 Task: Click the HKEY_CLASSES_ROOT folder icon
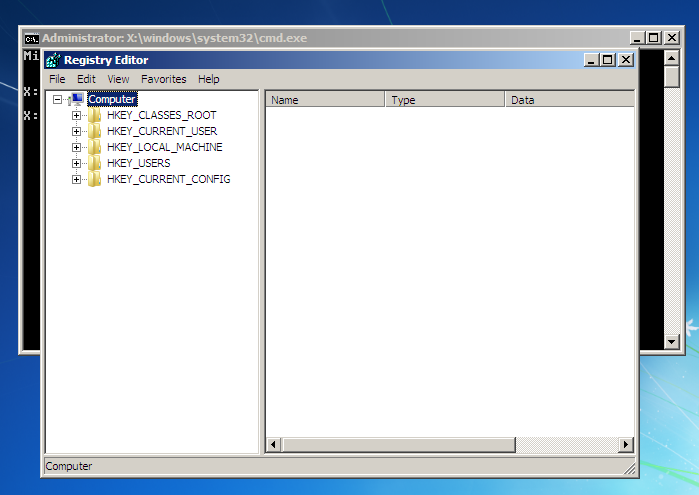point(95,115)
